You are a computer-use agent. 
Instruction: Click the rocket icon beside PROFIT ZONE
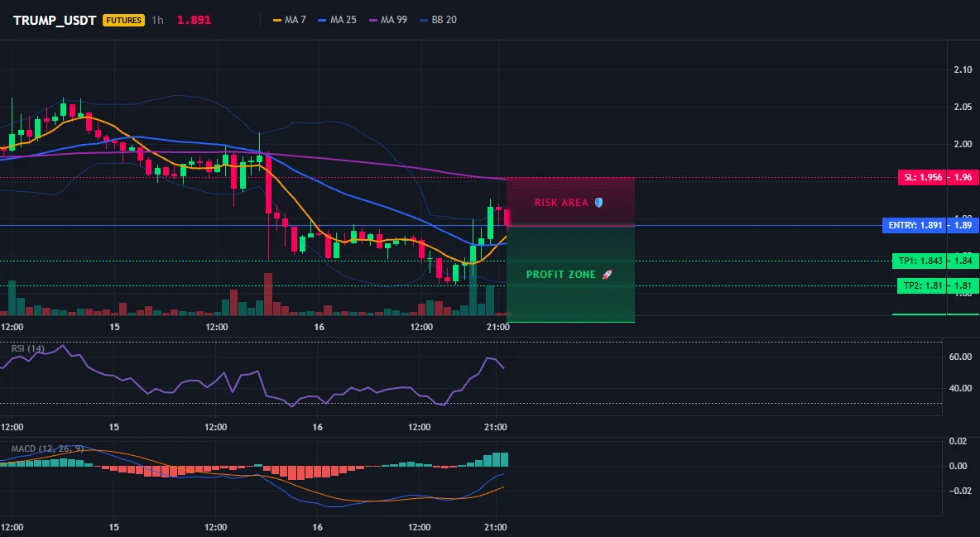point(607,275)
